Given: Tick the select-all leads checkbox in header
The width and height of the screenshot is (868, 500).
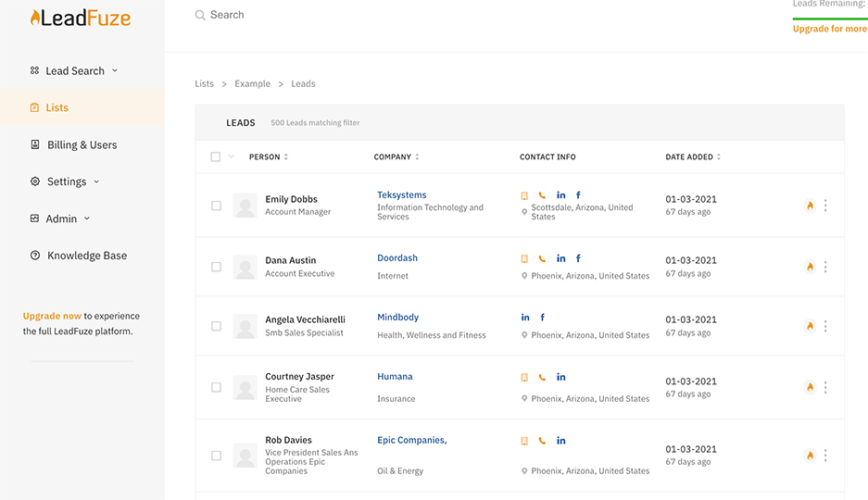Looking at the screenshot, I should point(216,157).
